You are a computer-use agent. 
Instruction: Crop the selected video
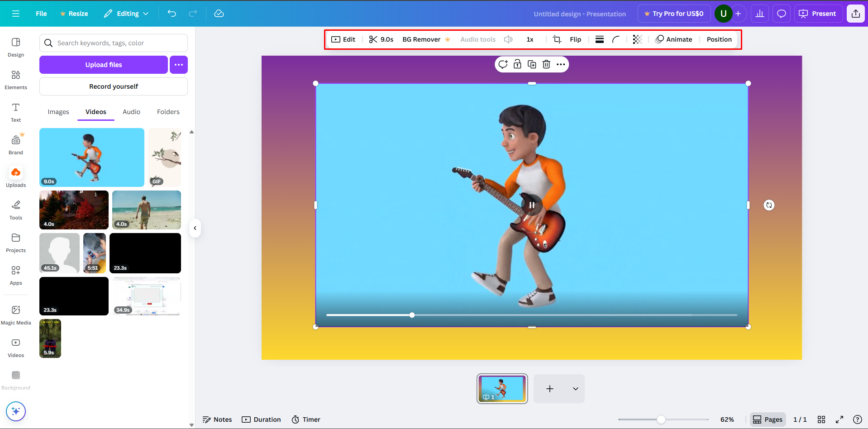[557, 39]
